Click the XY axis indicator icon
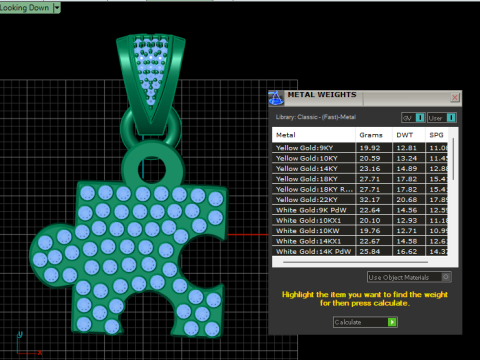 coord(29,343)
